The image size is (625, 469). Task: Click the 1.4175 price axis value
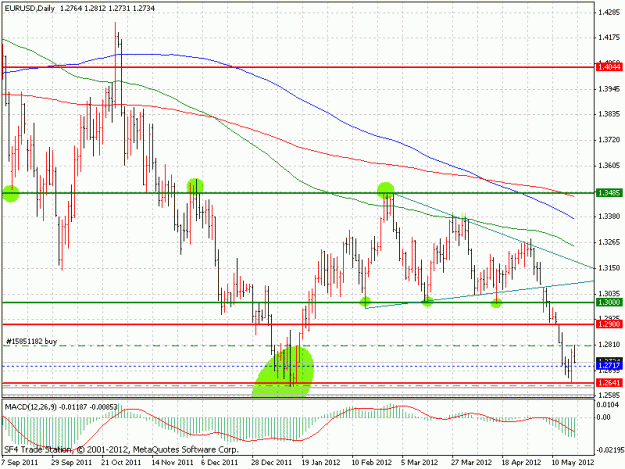[x=609, y=38]
